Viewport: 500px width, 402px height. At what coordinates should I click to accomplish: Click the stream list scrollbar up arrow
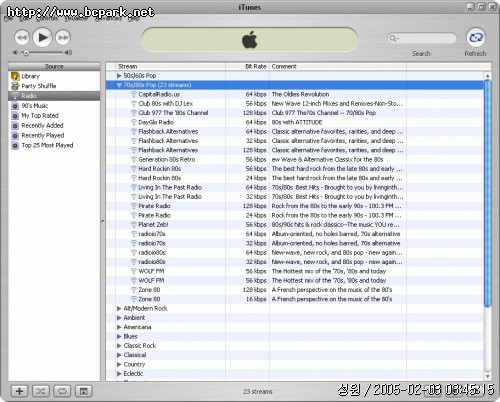487,76
